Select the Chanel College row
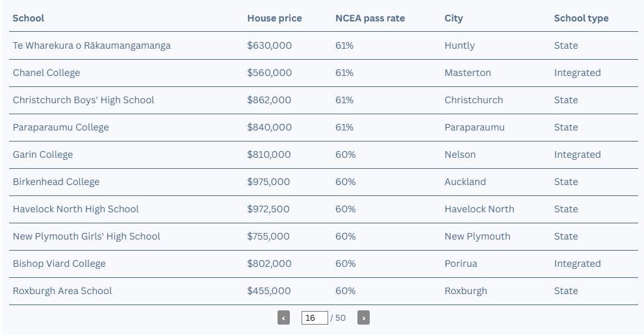 324,73
